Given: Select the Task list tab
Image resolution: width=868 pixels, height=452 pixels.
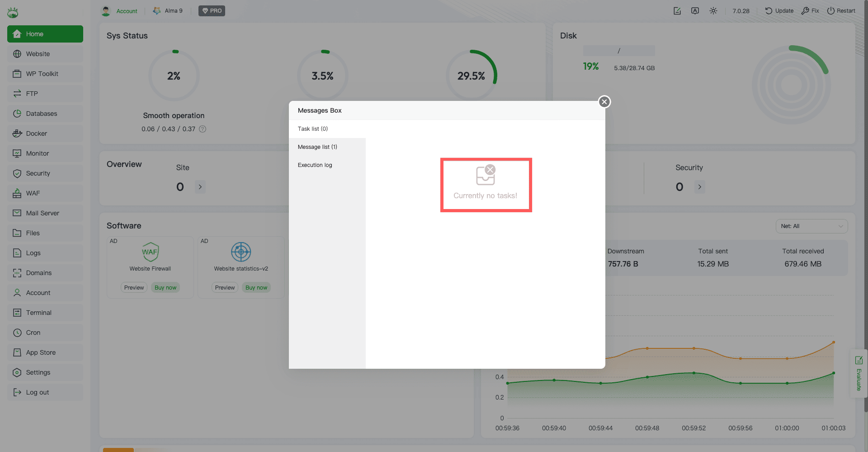Looking at the screenshot, I should (313, 129).
